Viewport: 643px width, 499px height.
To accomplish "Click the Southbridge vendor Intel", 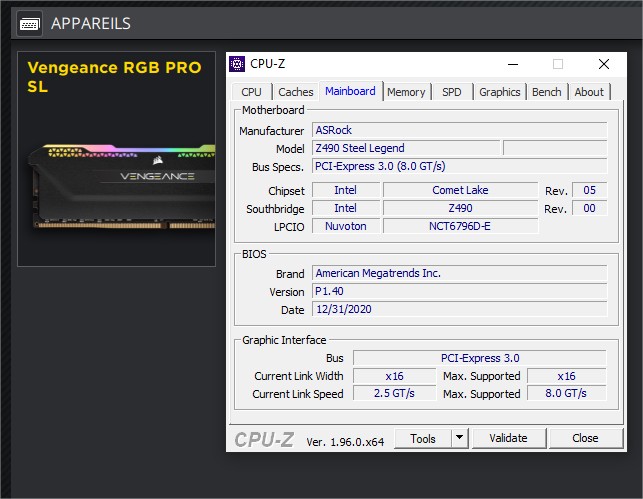I will (x=346, y=208).
